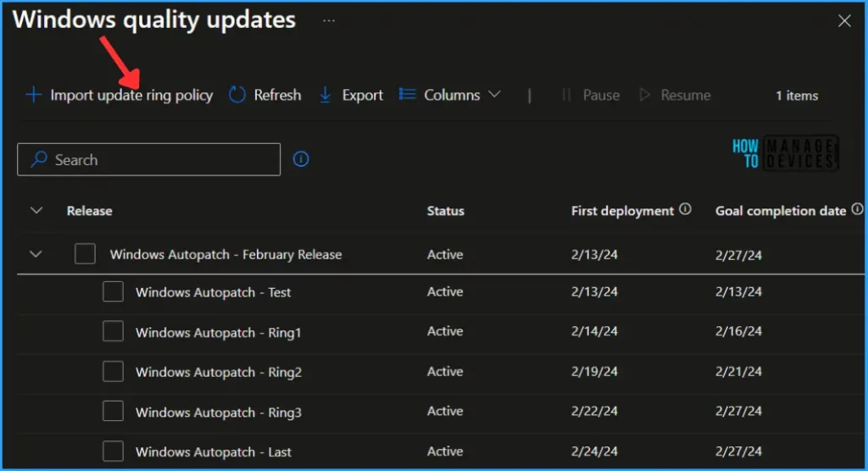Open the ellipsis menu beside the title
The width and height of the screenshot is (868, 471).
tap(329, 20)
